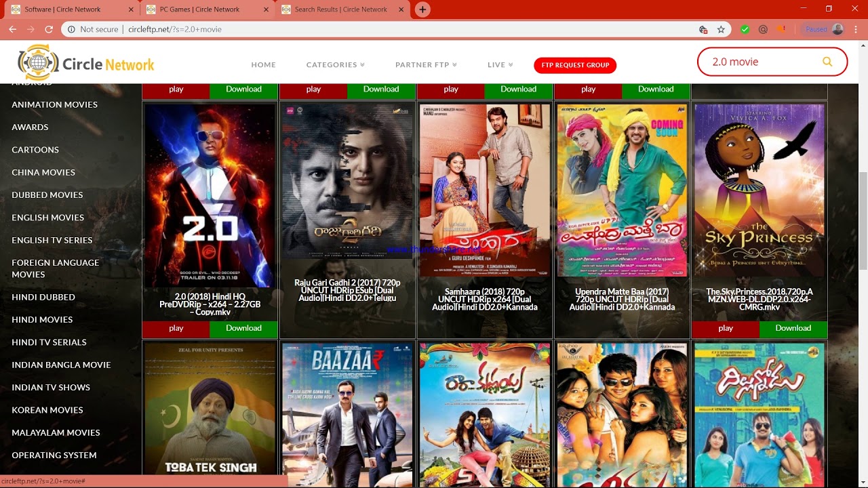The height and width of the screenshot is (488, 868).
Task: Expand the LIVE dropdown menu
Action: pos(500,65)
